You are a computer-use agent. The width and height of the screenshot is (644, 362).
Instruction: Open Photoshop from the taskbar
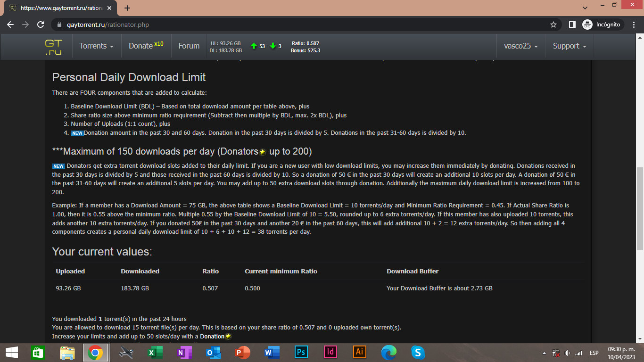(x=301, y=352)
